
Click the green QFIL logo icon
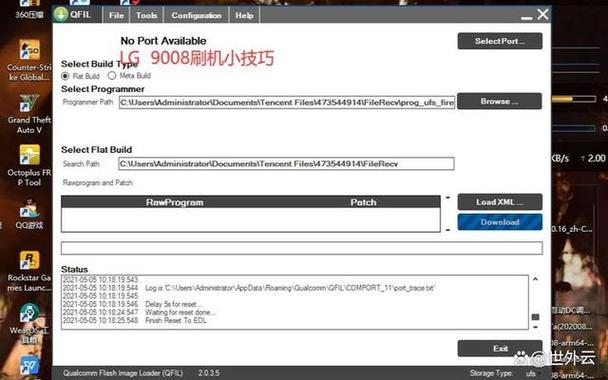61,15
